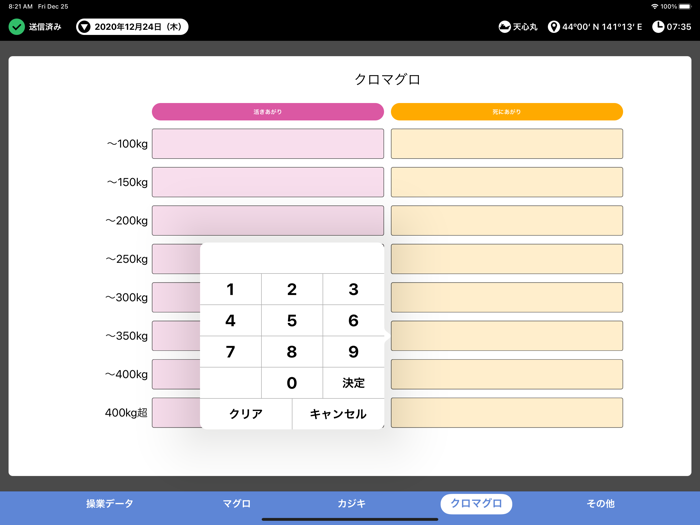Switch to the カジキ tab
This screenshot has width=700, height=525.
(351, 504)
